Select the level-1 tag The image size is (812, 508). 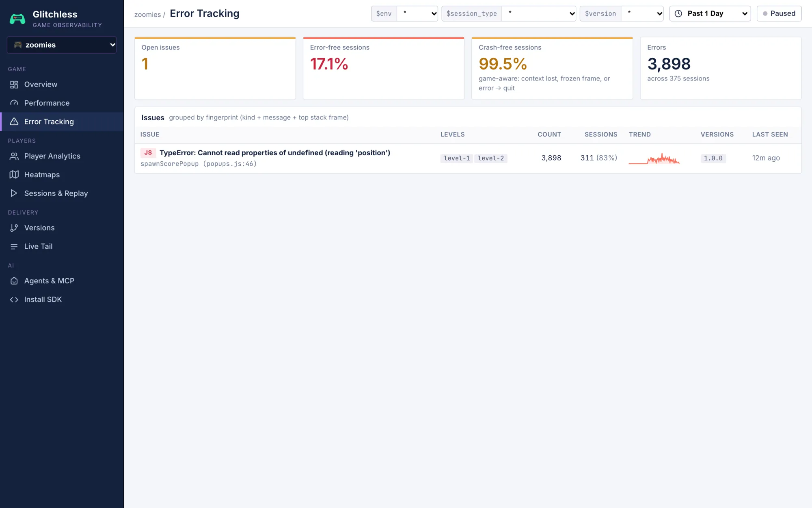tap(457, 158)
